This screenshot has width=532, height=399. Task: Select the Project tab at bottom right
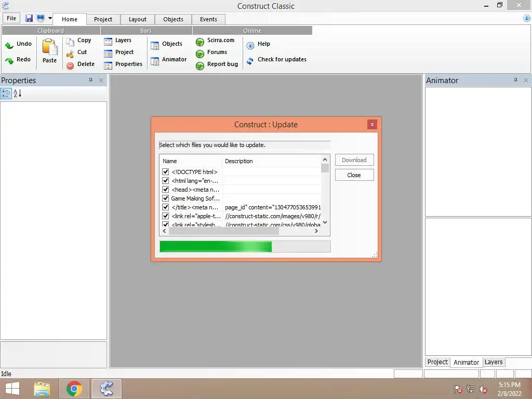click(437, 362)
